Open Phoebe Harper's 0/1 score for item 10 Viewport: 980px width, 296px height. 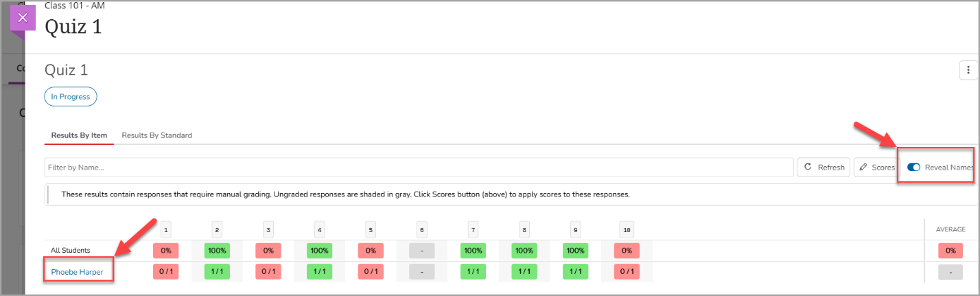(627, 272)
